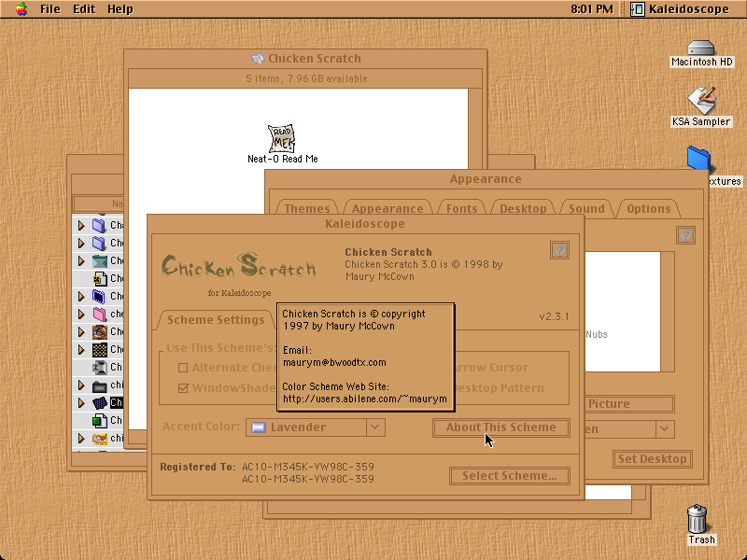Expand the black dotted-grid icon row
Screen dimensions: 747x560
[81, 349]
